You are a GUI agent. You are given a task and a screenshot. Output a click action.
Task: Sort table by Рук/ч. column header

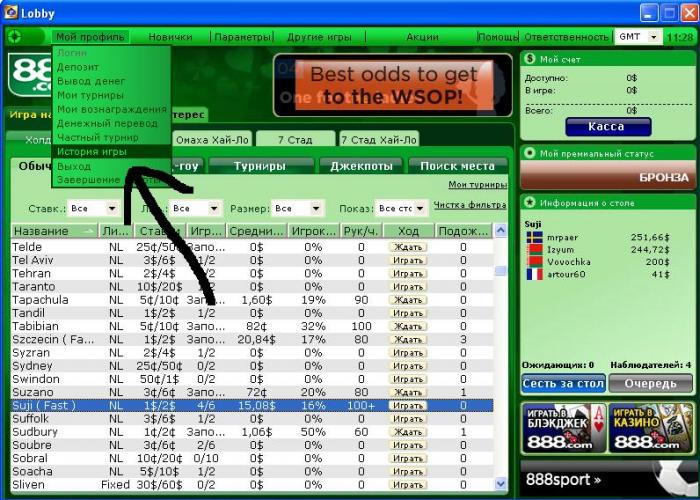361,231
